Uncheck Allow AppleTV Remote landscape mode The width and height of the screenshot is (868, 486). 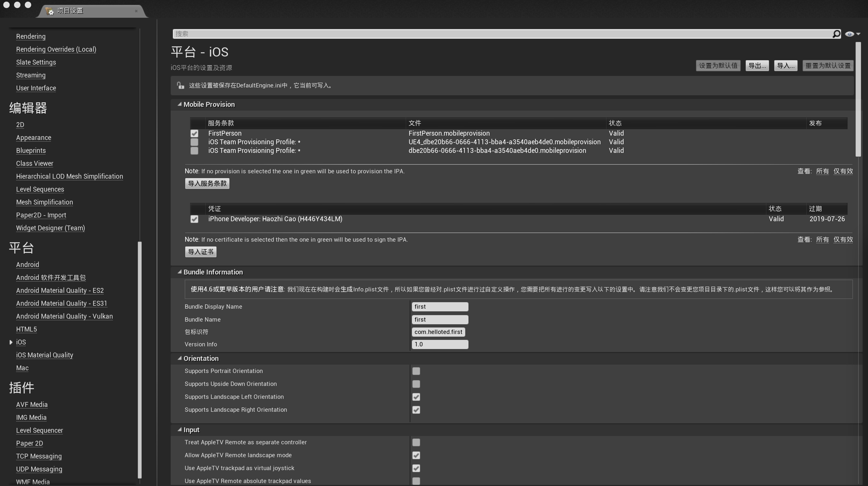click(416, 455)
